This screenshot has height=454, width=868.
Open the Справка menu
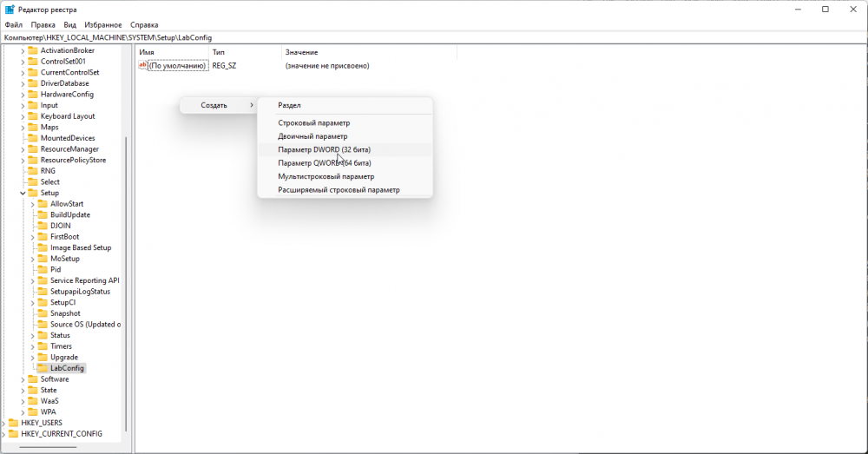pyautogui.click(x=144, y=25)
